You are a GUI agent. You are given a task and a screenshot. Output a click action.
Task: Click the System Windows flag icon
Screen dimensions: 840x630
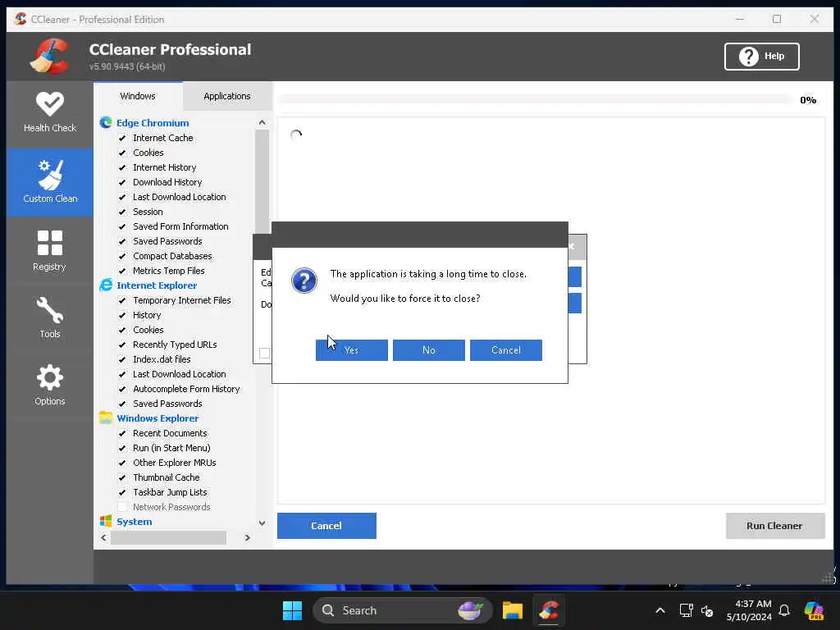[106, 521]
